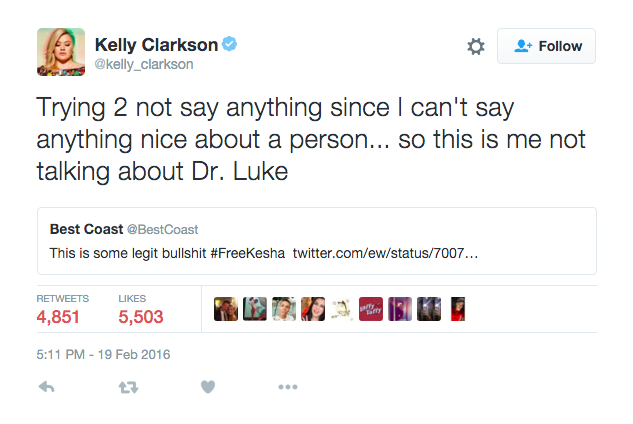Click the blue verified badge
The width and height of the screenshot is (633, 424).
point(230,44)
